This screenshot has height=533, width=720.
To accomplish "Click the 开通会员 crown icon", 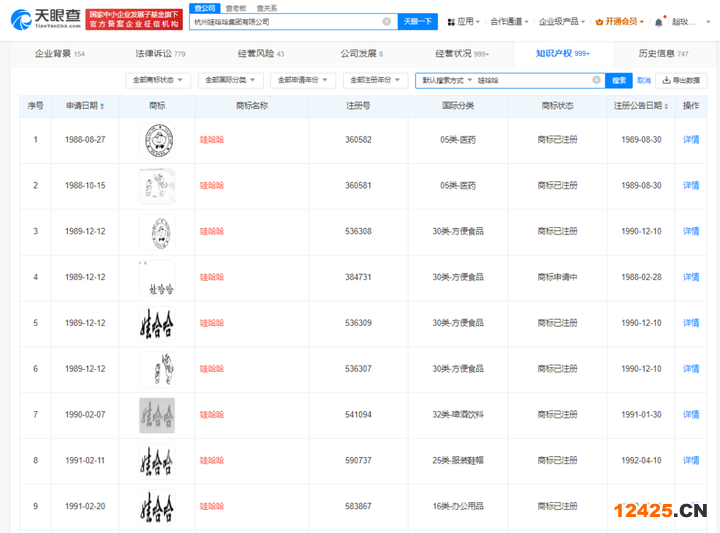I will [x=599, y=21].
